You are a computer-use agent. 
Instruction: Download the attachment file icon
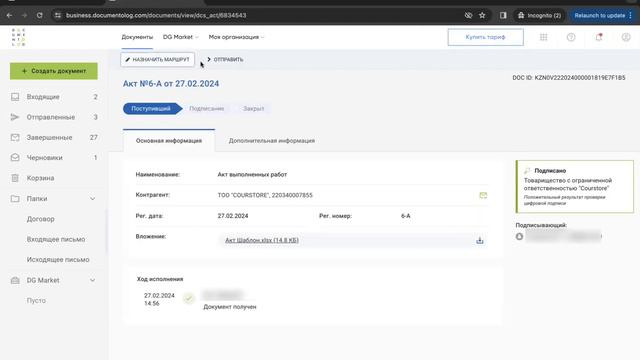pos(480,240)
